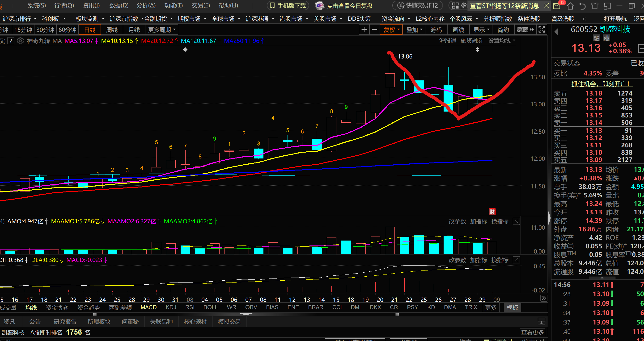Enter fullscreen chart view icon
The width and height of the screenshot is (644, 341).
click(542, 30)
